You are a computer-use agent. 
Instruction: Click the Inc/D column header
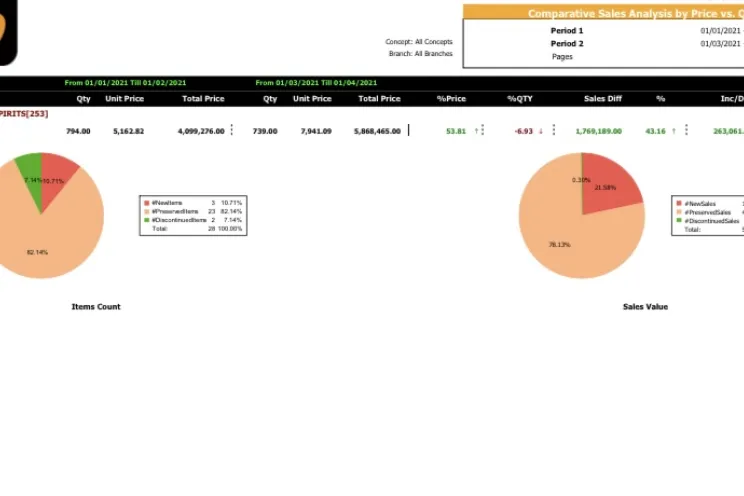coord(732,99)
